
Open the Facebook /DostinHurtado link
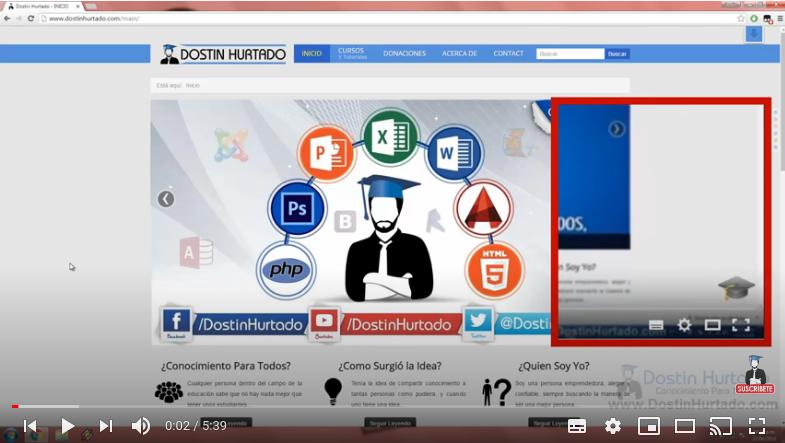pyautogui.click(x=233, y=324)
